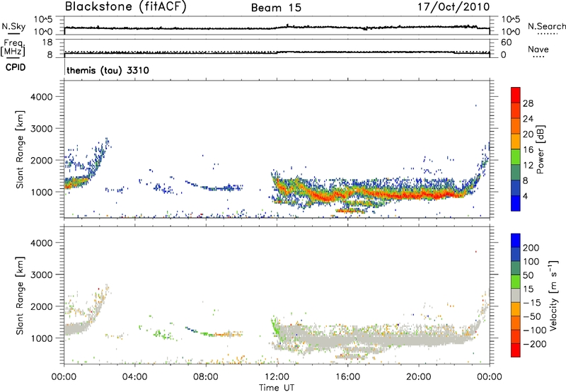The height and width of the screenshot is (392, 566).
Task: Click the 'Slant Range [km]' label of the power panel
Action: (x=20, y=149)
